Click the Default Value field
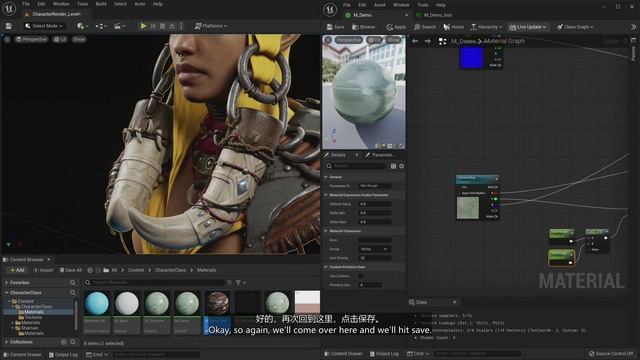The width and height of the screenshot is (640, 360). (375, 204)
